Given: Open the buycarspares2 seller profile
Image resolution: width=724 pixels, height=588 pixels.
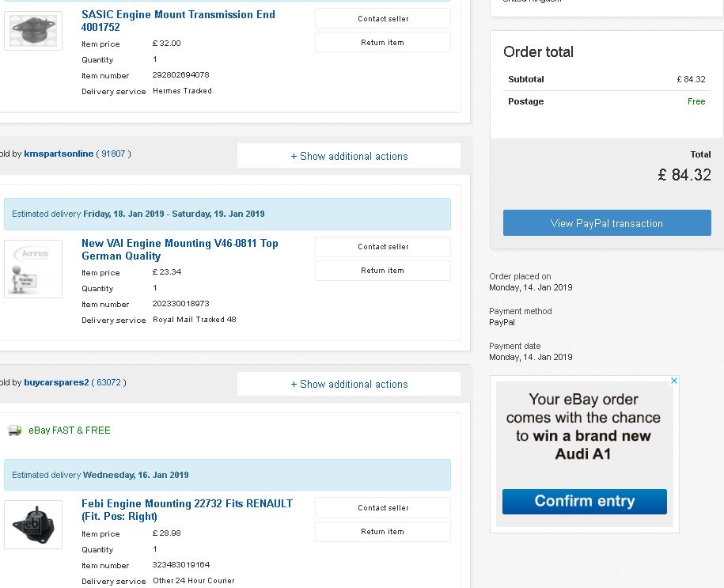Looking at the screenshot, I should (x=56, y=382).
